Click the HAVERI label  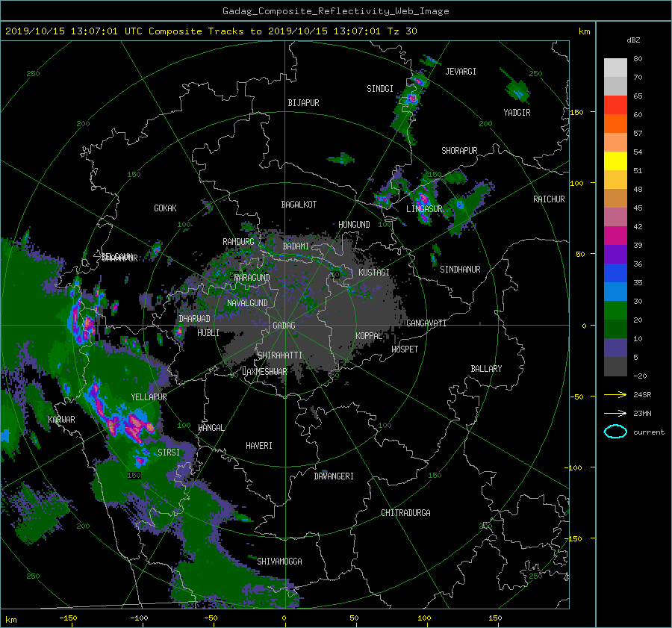pos(259,446)
